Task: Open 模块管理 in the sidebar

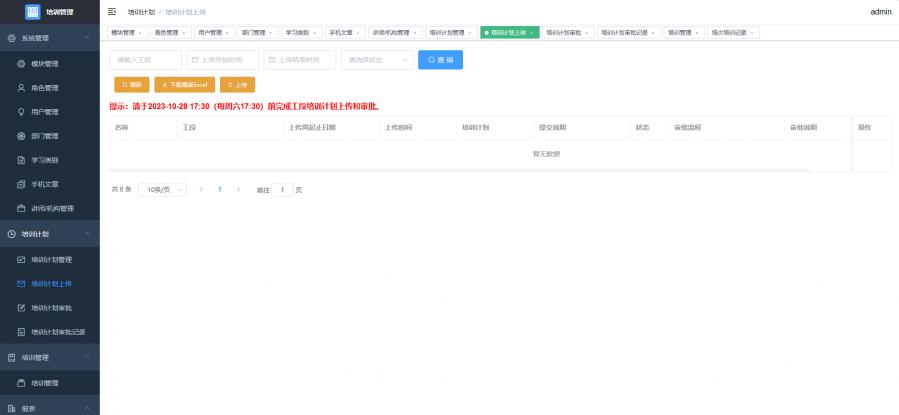Action: click(x=45, y=63)
